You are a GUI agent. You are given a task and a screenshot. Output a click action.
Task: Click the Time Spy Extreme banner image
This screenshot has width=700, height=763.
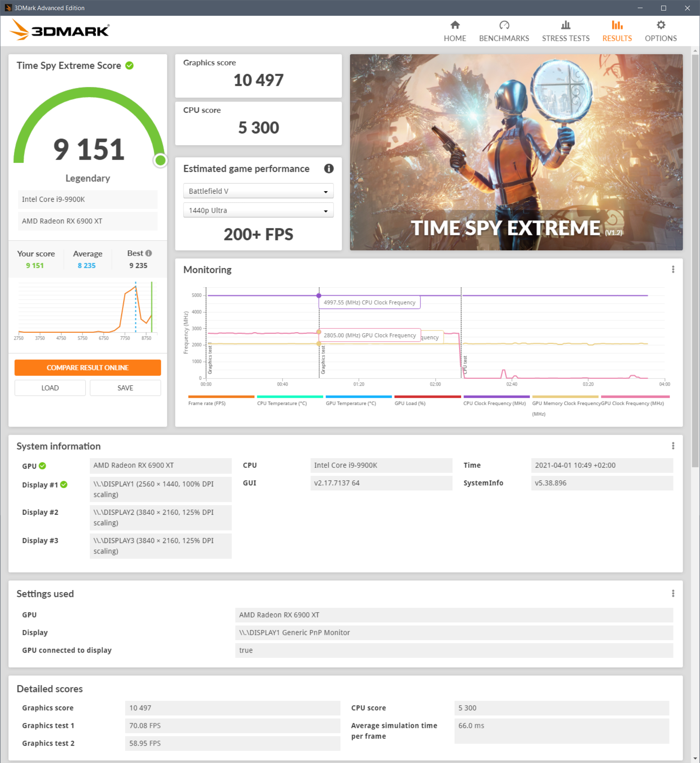(516, 152)
